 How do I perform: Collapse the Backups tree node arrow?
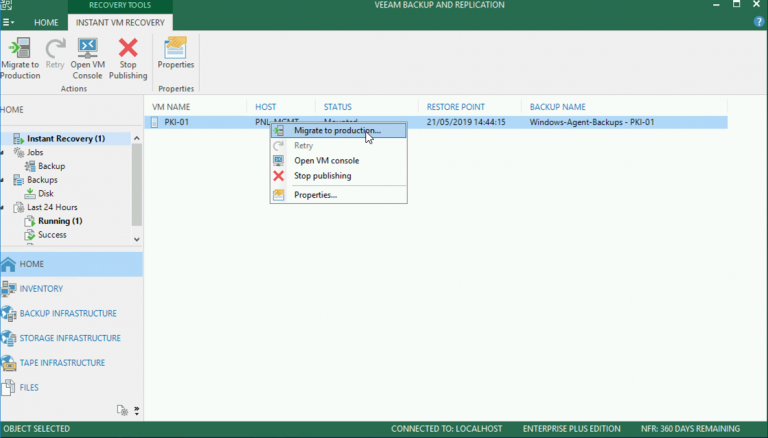2,180
